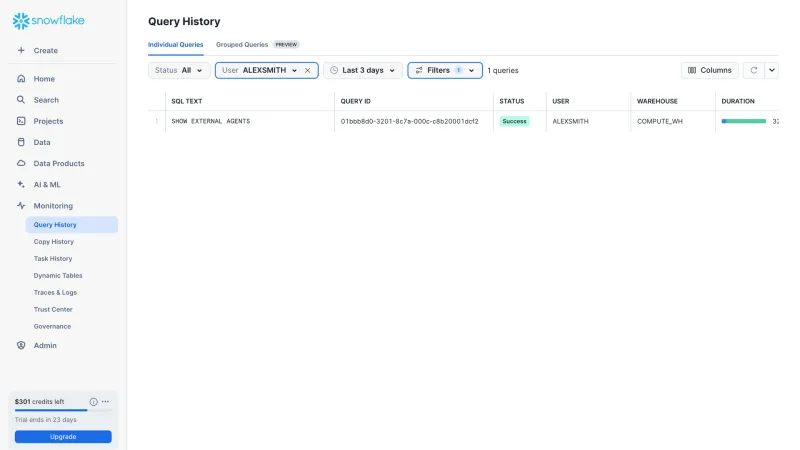Image resolution: width=800 pixels, height=450 pixels.
Task: Click the Projects sidebar icon
Action: click(21, 121)
